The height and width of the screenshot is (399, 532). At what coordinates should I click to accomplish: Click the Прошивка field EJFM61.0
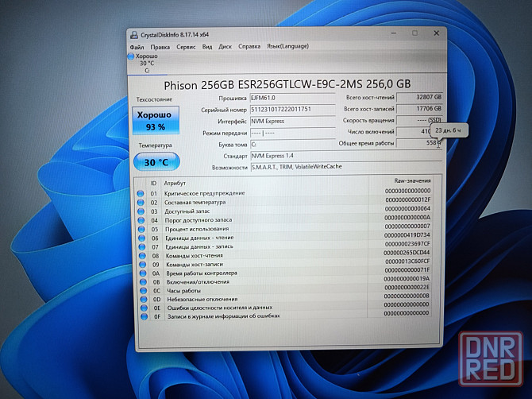coord(292,98)
